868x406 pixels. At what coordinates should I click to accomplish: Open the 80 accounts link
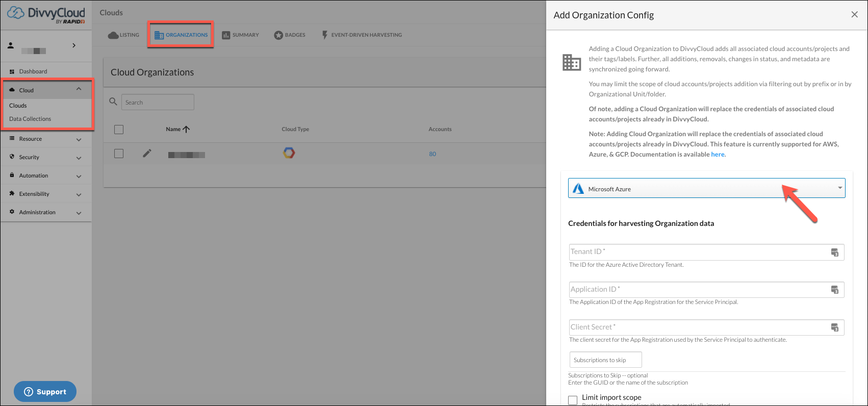point(432,154)
